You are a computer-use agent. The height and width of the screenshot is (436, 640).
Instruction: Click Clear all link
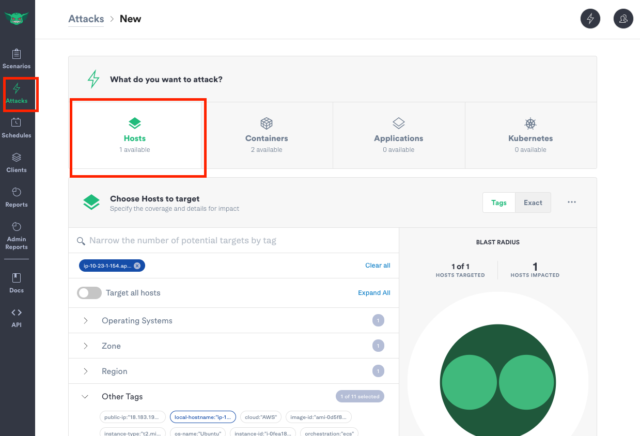(378, 265)
